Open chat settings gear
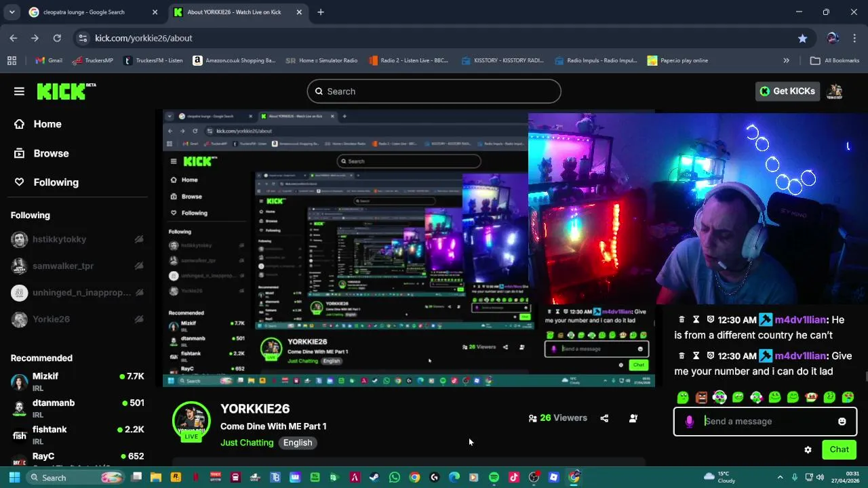This screenshot has width=868, height=488. (x=808, y=450)
